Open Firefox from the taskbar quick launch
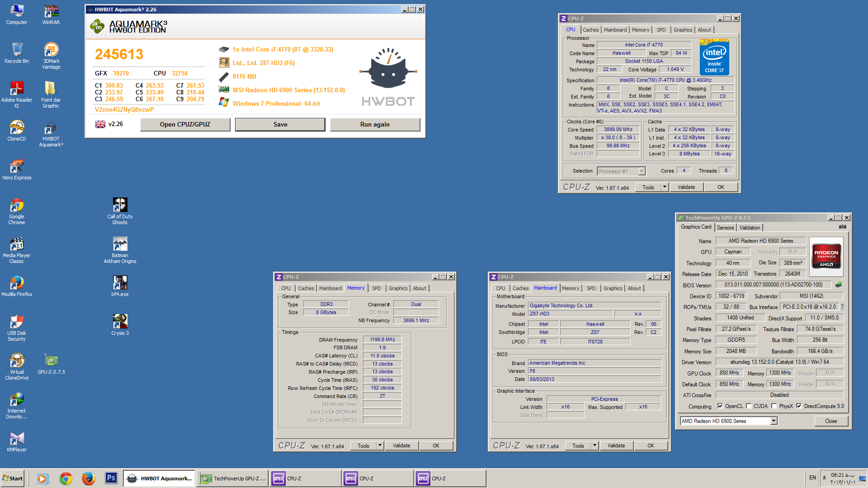868x488 pixels. (88, 478)
